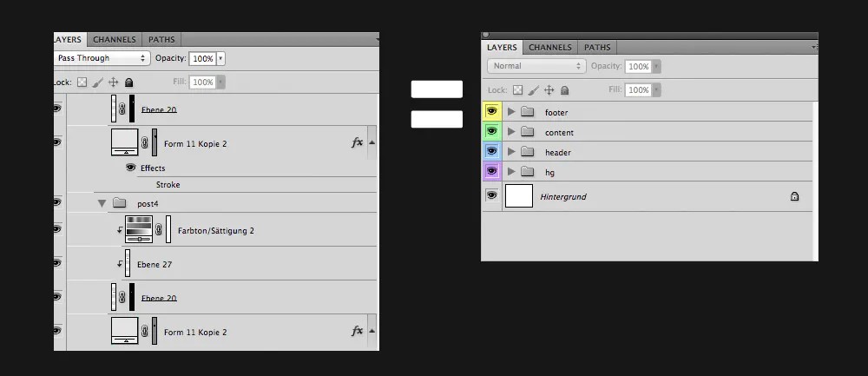Click the Opacity 100% field in left panel
Screen dimensions: 868x376
tap(202, 58)
